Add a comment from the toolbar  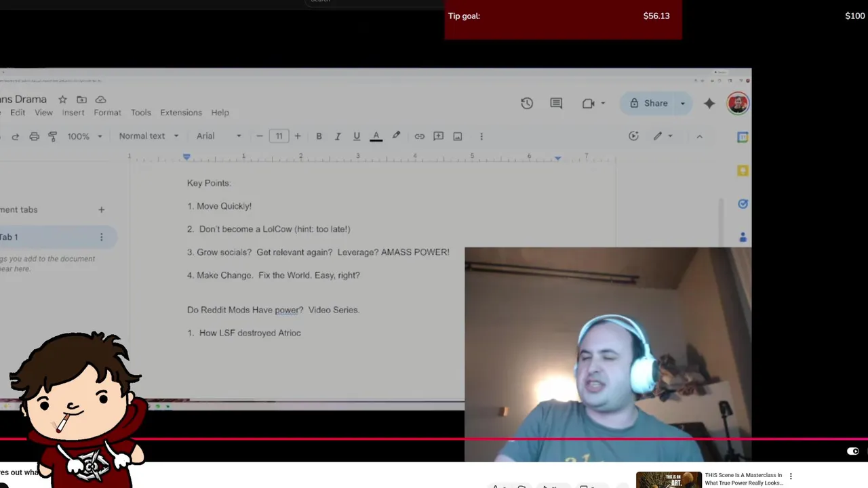point(439,136)
